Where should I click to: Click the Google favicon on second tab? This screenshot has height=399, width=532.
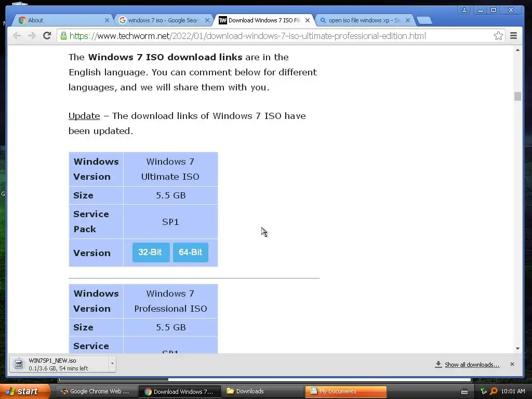click(x=123, y=20)
